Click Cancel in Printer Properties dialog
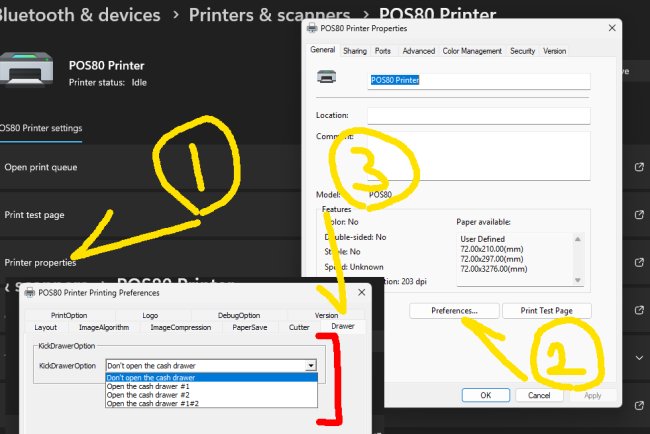The image size is (650, 434). (x=539, y=395)
